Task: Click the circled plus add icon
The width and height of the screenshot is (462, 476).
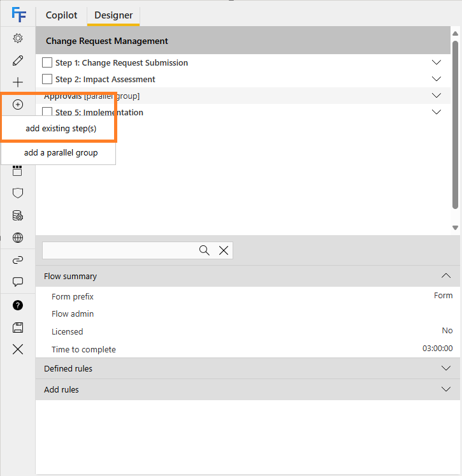Action: 18,105
